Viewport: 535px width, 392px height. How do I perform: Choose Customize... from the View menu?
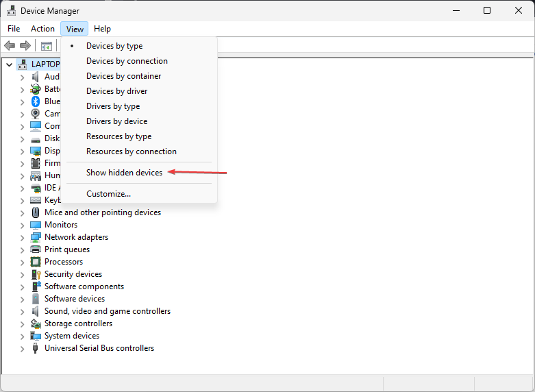(x=139, y=194)
